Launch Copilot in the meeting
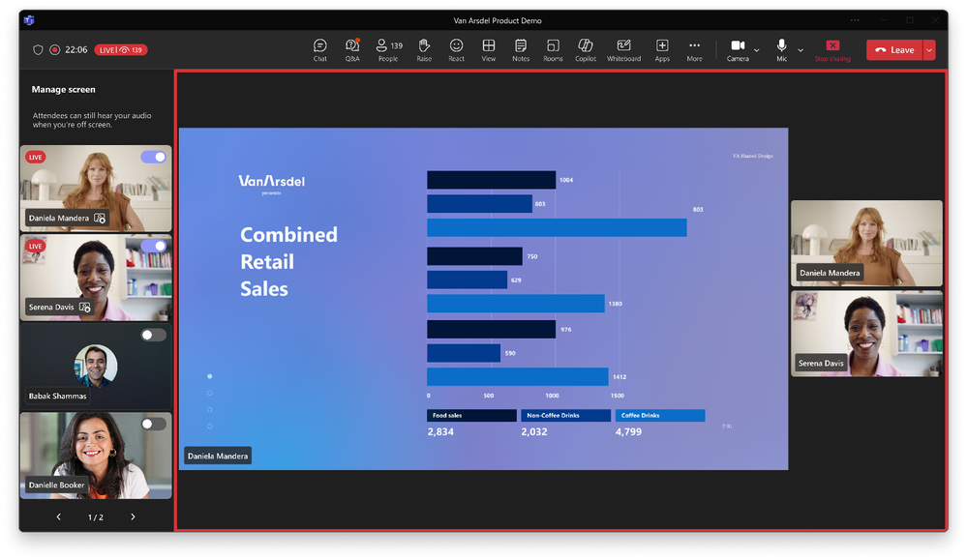This screenshot has height=560, width=967. click(586, 50)
